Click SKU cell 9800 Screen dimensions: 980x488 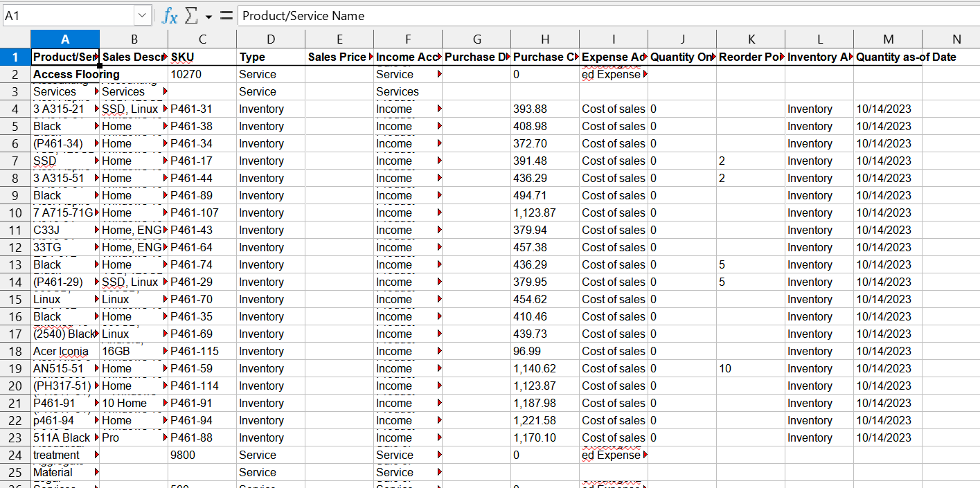pos(202,455)
